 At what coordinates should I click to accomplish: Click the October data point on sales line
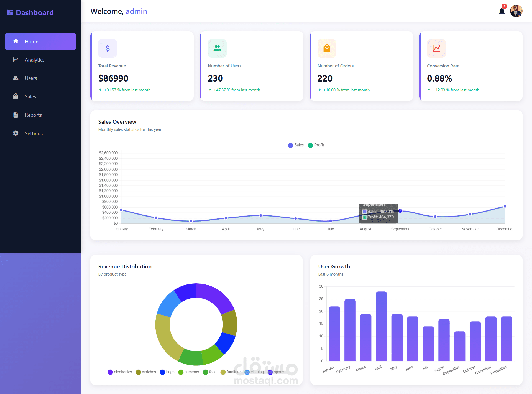coord(435,217)
